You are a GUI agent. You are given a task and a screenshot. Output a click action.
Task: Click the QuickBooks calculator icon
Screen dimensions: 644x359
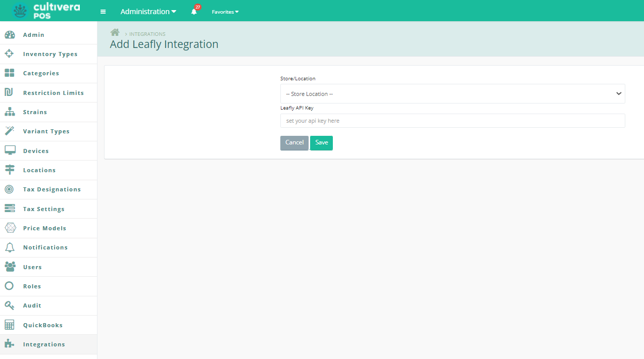(x=9, y=325)
